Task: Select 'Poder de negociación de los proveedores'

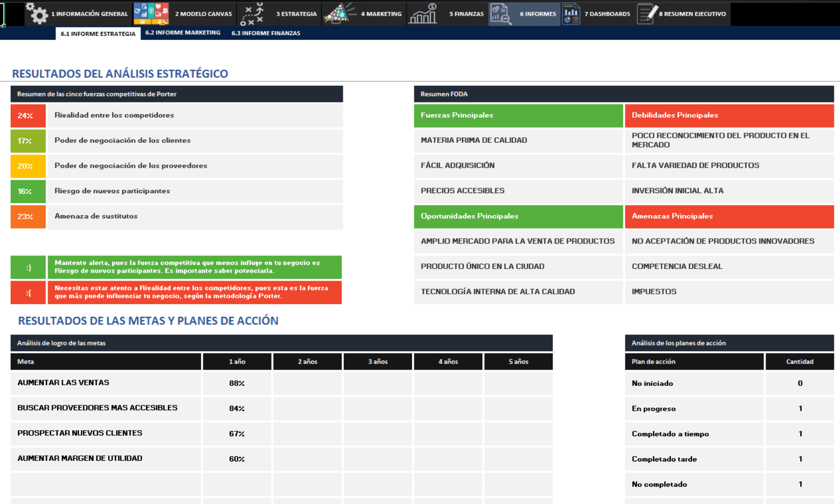Action: coord(195,166)
